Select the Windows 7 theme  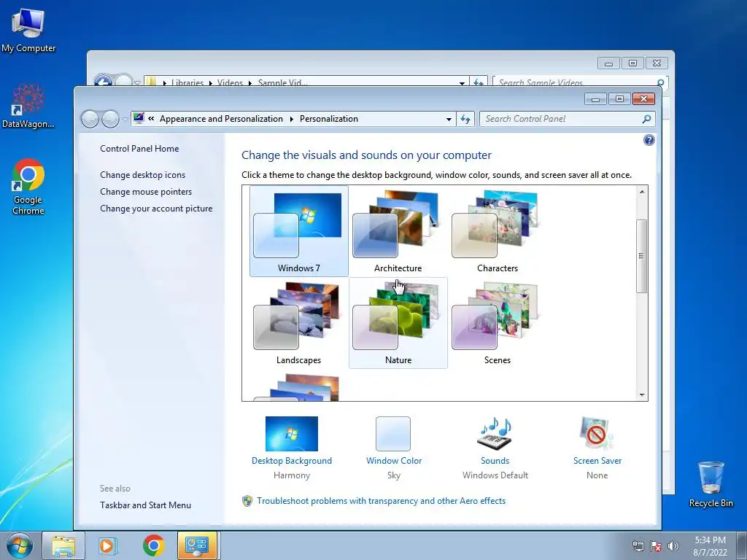298,231
